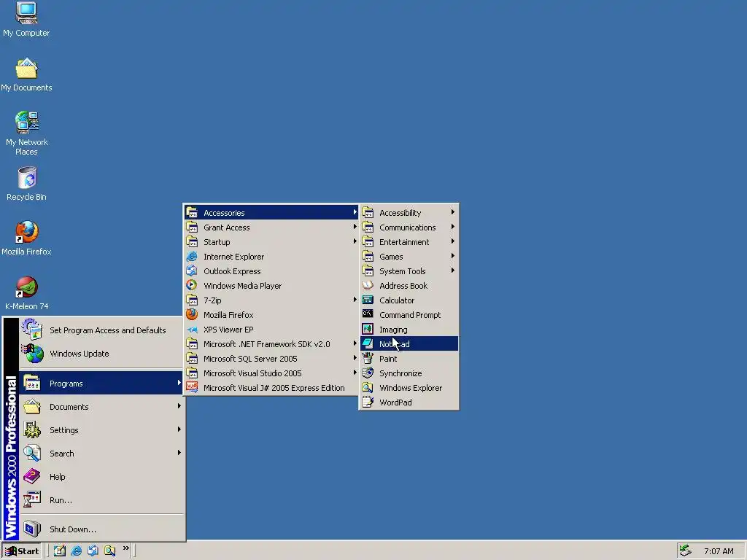Click the Address Book icon
Screen dimensions: 747x560
click(368, 285)
